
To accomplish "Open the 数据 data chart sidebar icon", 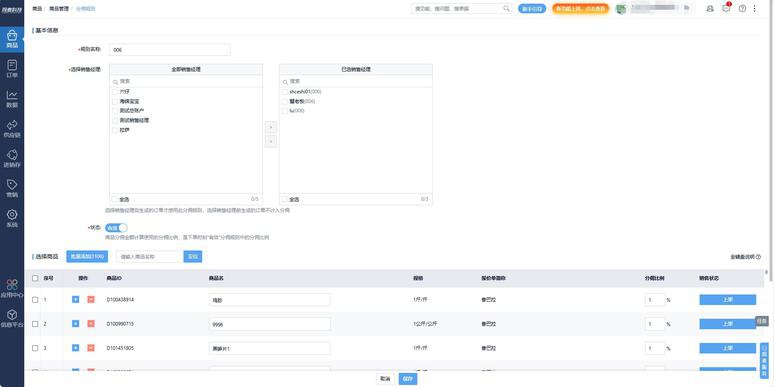I will [x=12, y=99].
